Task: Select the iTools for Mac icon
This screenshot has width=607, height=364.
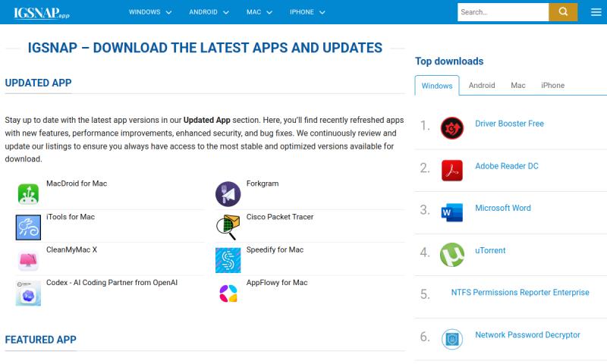Action: pos(28,227)
